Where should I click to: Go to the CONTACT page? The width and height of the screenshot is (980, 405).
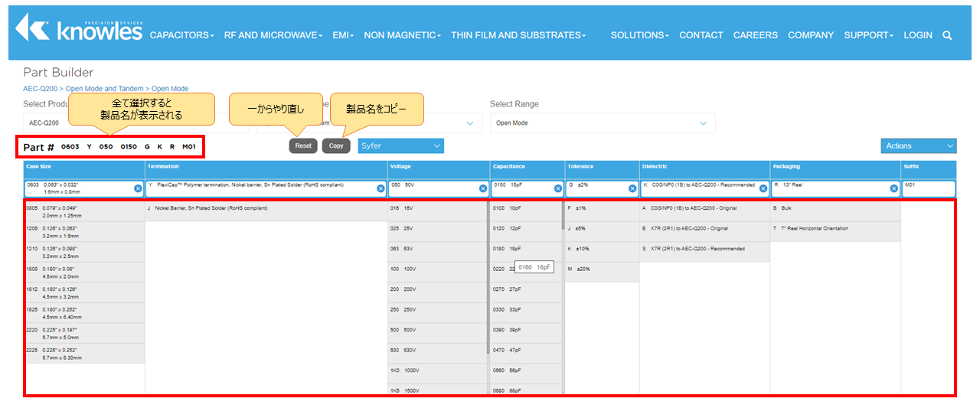[701, 35]
